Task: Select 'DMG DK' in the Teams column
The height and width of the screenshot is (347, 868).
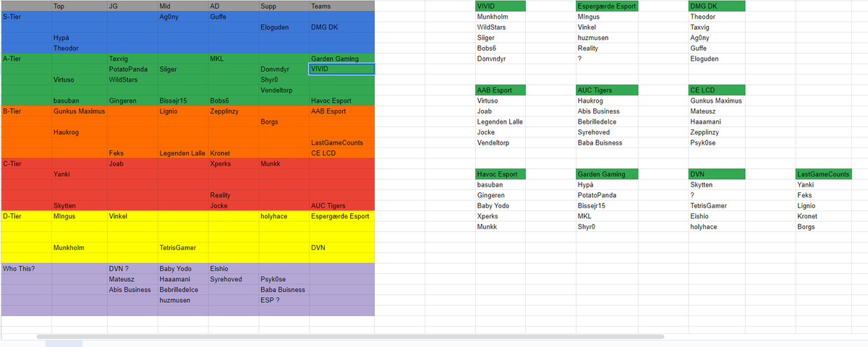Action: (341, 27)
